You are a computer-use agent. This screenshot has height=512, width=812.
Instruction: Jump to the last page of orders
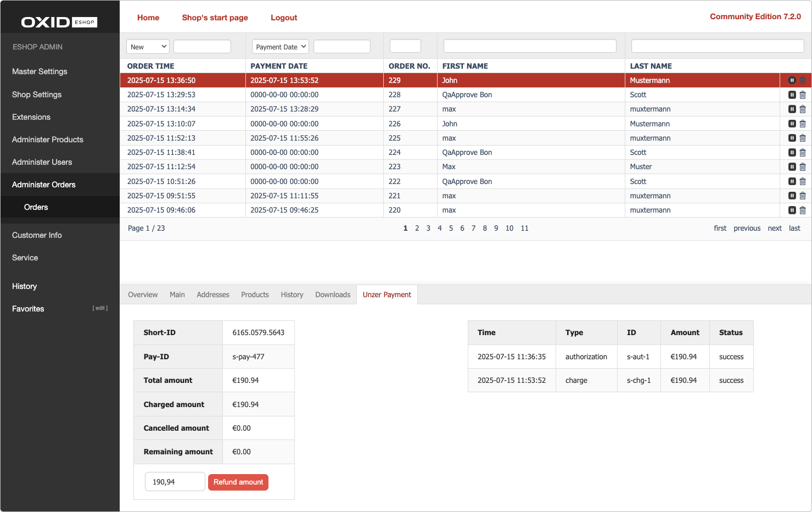794,228
